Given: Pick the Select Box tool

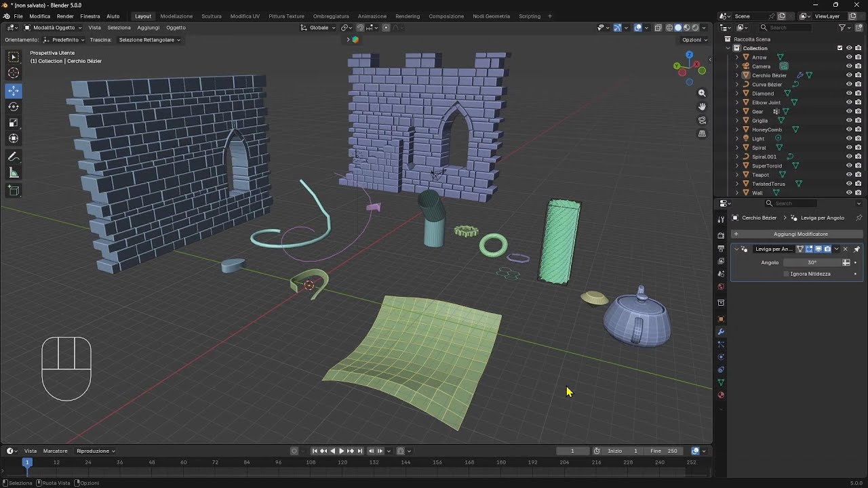Looking at the screenshot, I should click(x=14, y=57).
